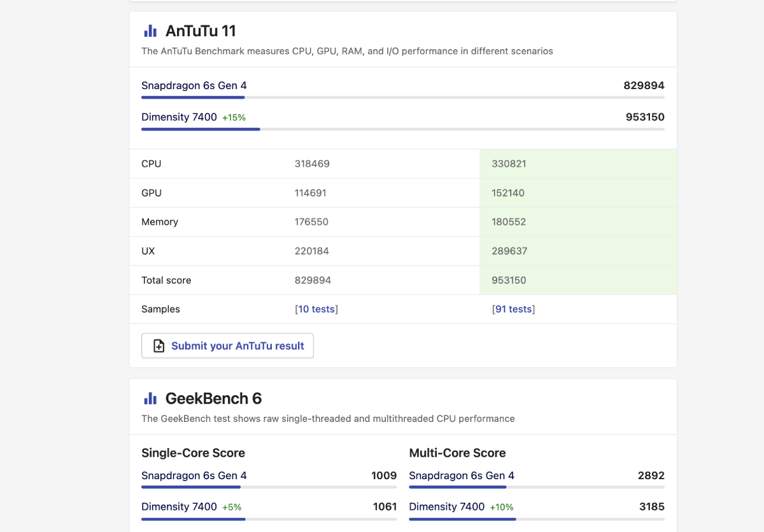The width and height of the screenshot is (764, 532).
Task: Click the Memory value 176550
Action: 311,222
